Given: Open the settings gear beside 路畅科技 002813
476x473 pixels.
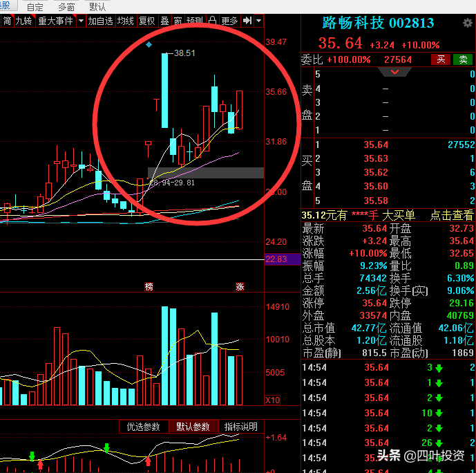Looking at the screenshot, I should click(468, 23).
